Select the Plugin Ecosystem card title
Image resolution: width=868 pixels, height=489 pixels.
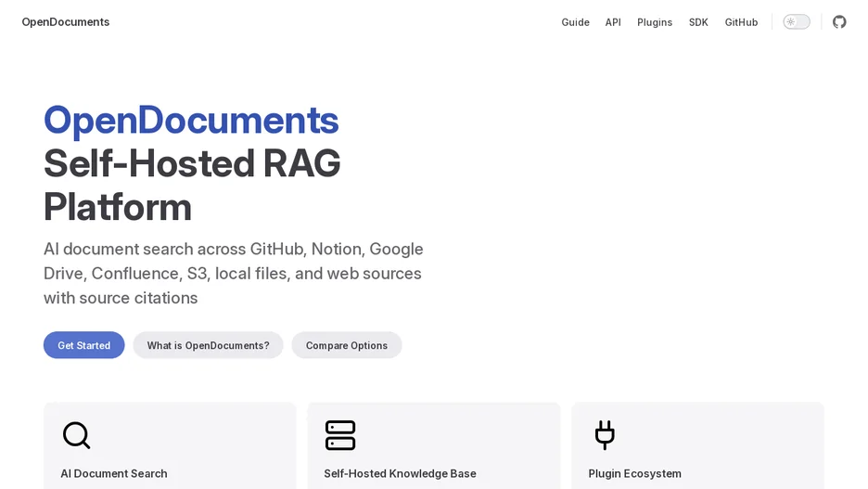pos(635,473)
